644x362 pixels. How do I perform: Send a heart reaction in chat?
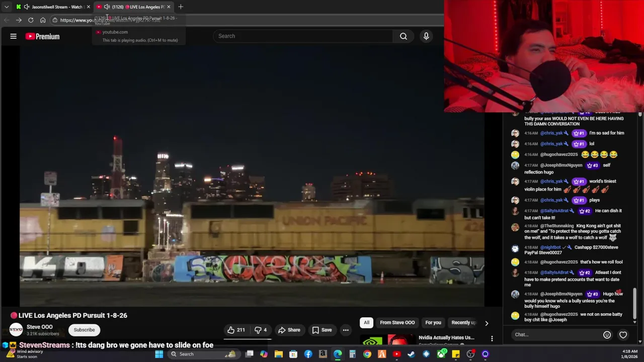tap(623, 335)
